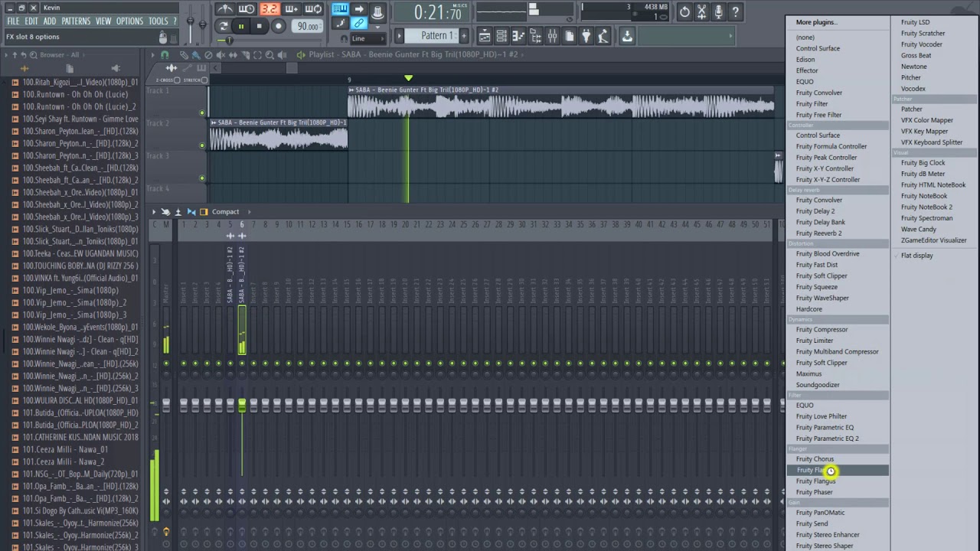
Task: Open the Compact mixer layout dropdown
Action: [225, 212]
